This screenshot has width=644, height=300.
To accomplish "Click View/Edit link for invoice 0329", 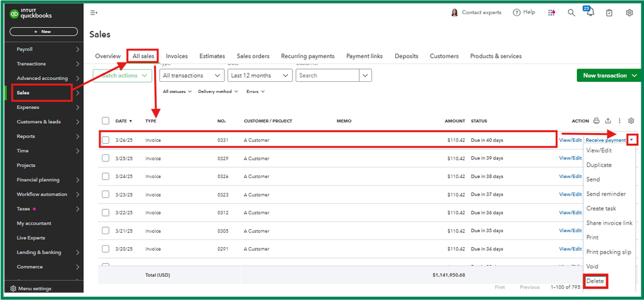I will click(x=571, y=158).
